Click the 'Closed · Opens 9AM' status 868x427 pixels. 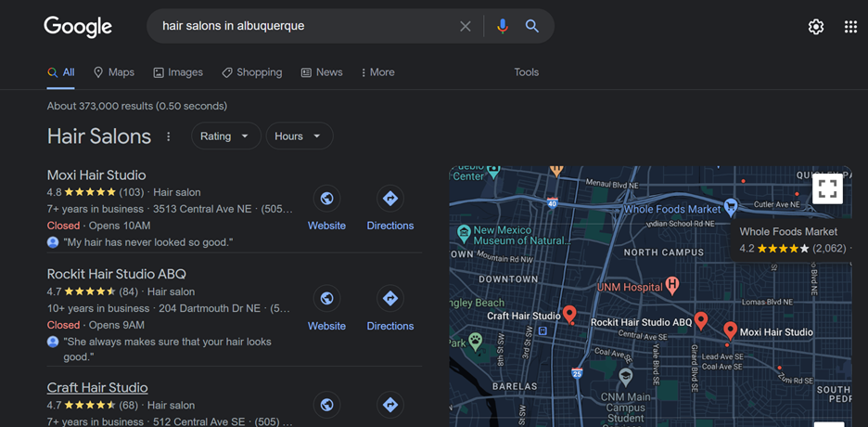[x=96, y=325]
